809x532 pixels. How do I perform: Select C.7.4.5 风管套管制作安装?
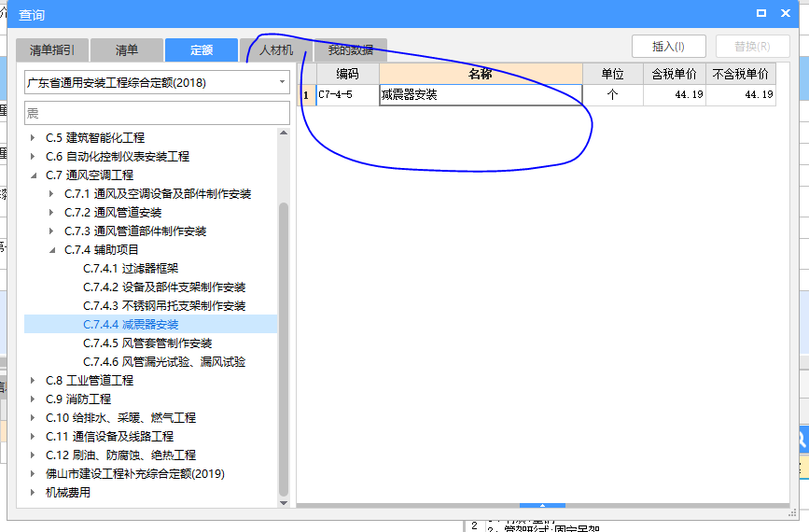[147, 343]
